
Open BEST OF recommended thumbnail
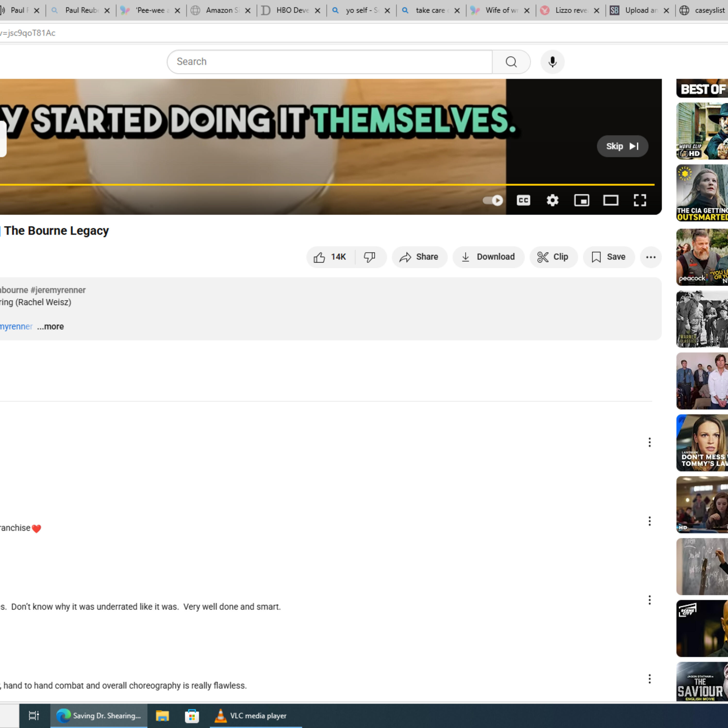[x=702, y=88]
